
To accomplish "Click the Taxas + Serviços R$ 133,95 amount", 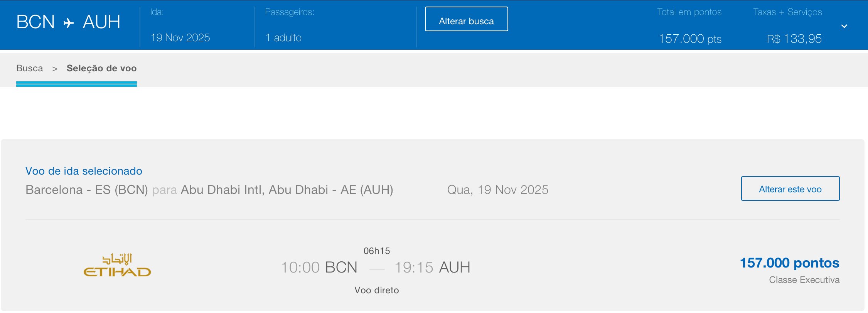I will click(794, 39).
